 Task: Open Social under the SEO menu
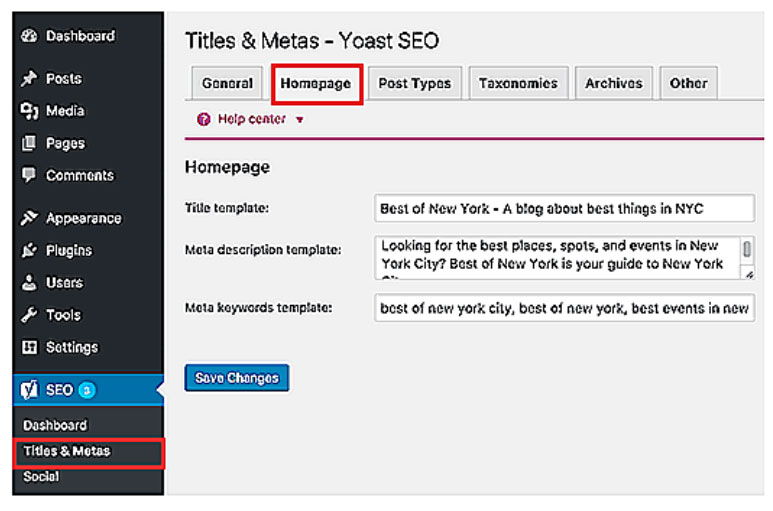(41, 477)
